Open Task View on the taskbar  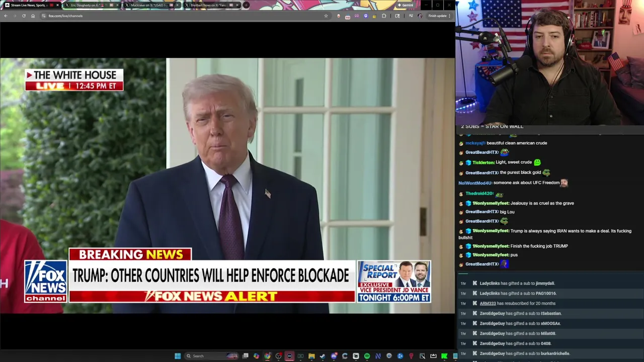[x=245, y=356]
